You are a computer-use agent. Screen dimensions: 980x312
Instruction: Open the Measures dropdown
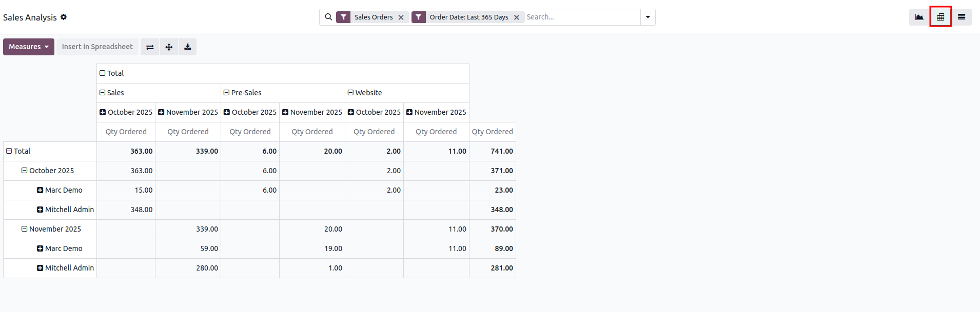(x=29, y=47)
